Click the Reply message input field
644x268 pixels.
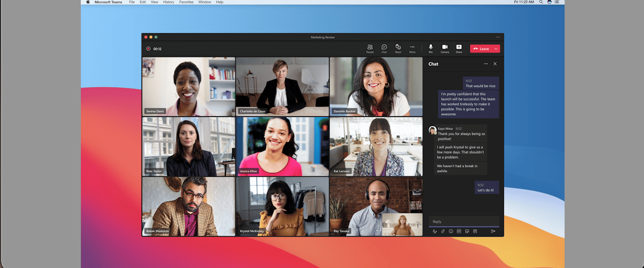click(464, 222)
